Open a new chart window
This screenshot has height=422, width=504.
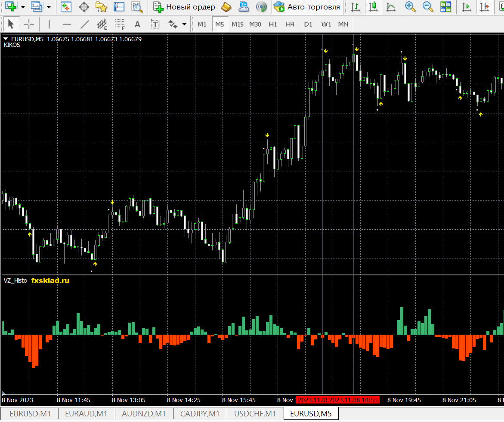[x=11, y=7]
